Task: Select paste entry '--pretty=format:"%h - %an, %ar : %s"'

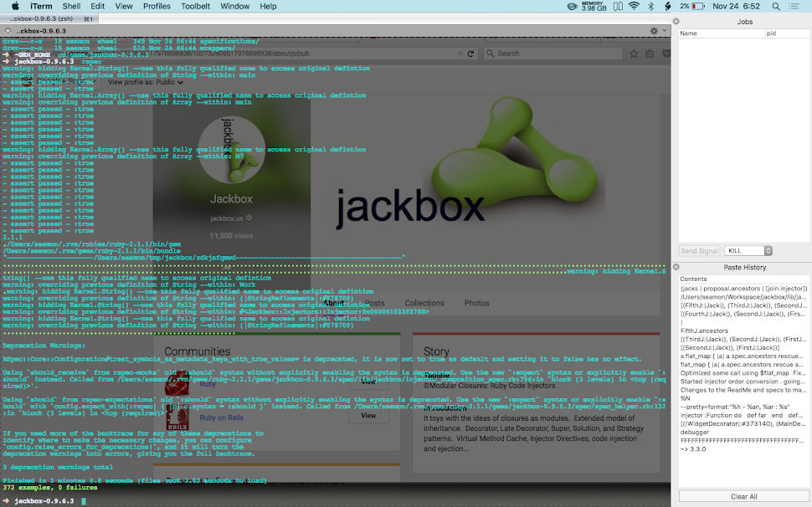Action: click(x=743, y=407)
